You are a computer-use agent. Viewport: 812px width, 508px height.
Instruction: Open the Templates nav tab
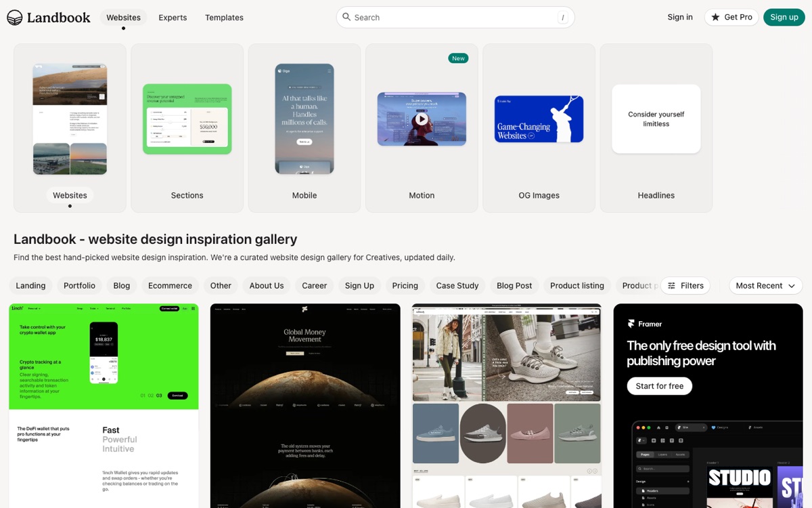224,18
